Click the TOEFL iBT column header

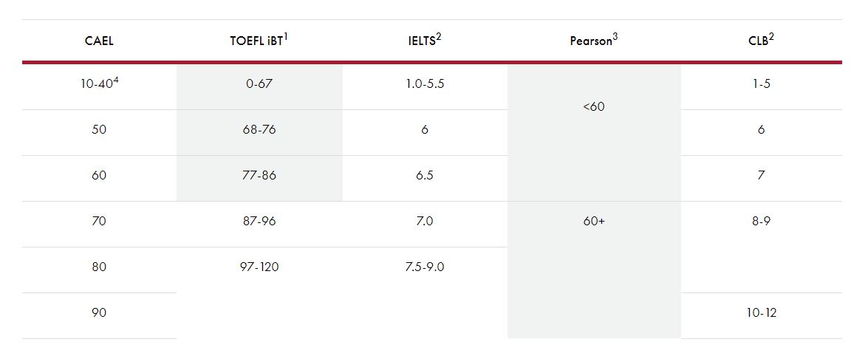(256, 41)
